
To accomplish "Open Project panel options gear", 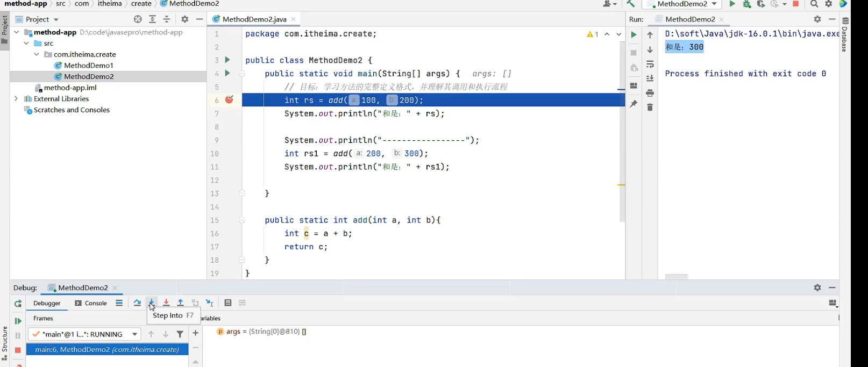I will click(x=185, y=19).
